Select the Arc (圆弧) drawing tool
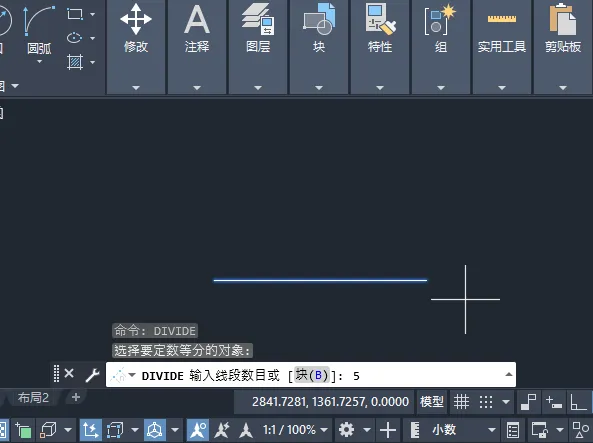The width and height of the screenshot is (593, 443). 39,28
